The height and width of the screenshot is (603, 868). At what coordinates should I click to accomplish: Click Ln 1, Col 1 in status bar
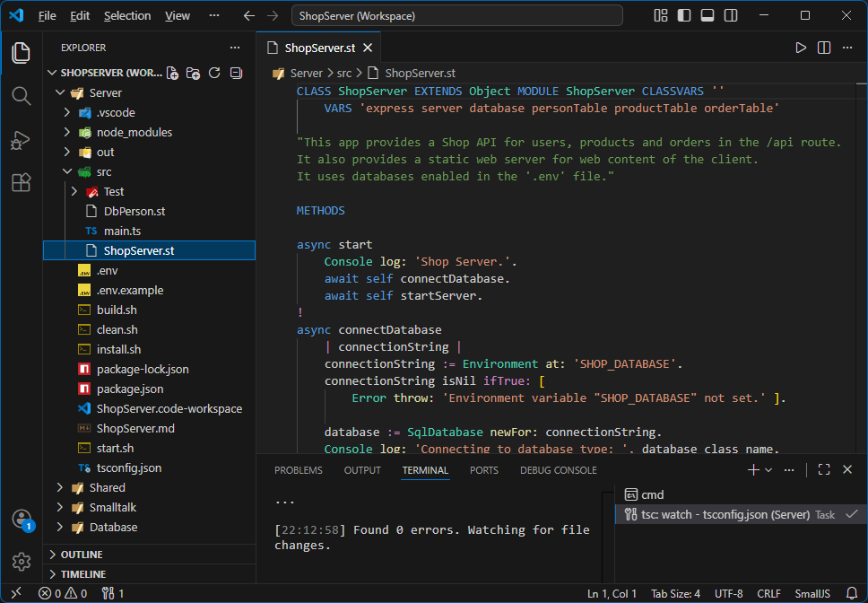[x=612, y=594]
